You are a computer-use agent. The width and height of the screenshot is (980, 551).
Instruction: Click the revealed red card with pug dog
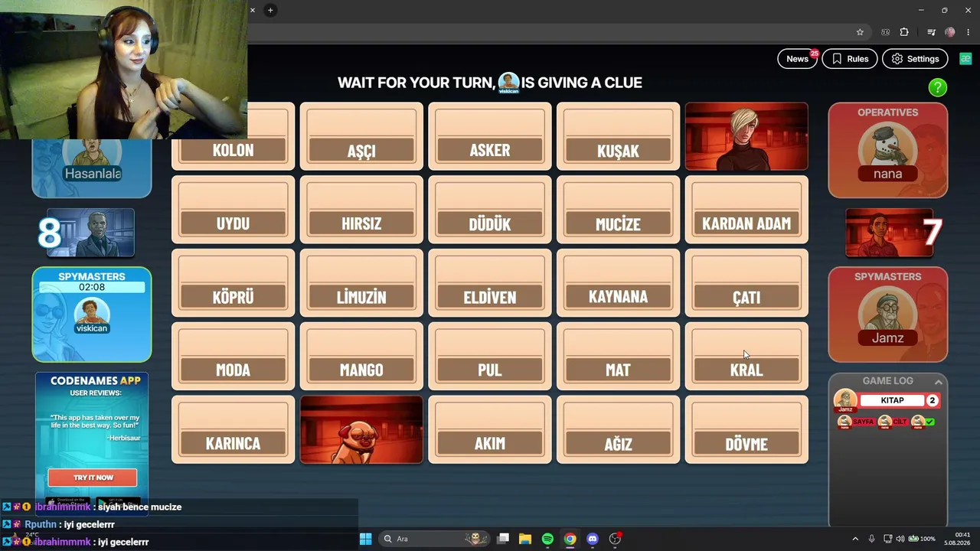[361, 430]
